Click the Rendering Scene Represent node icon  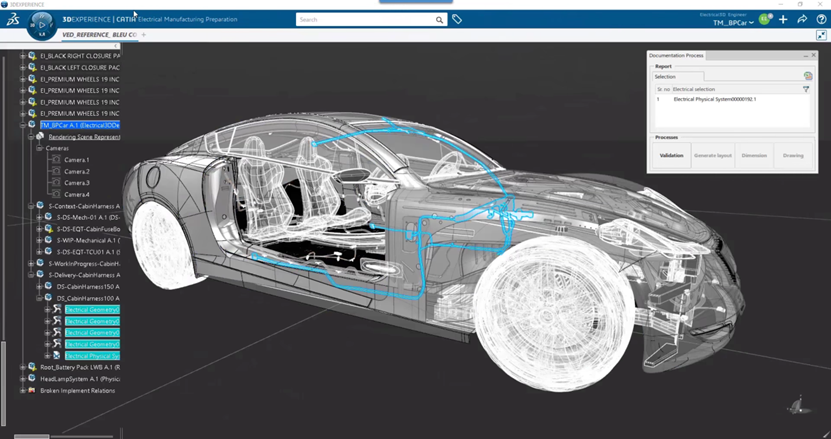point(40,137)
